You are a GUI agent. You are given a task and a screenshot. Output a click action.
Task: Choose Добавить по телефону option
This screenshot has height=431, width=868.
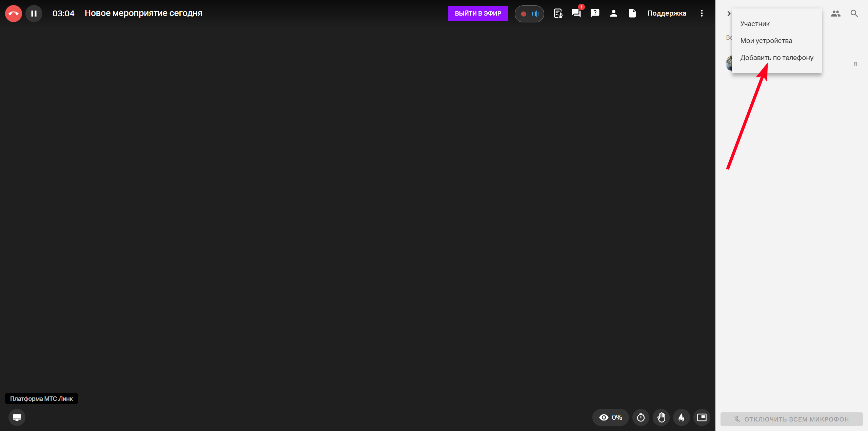point(776,58)
